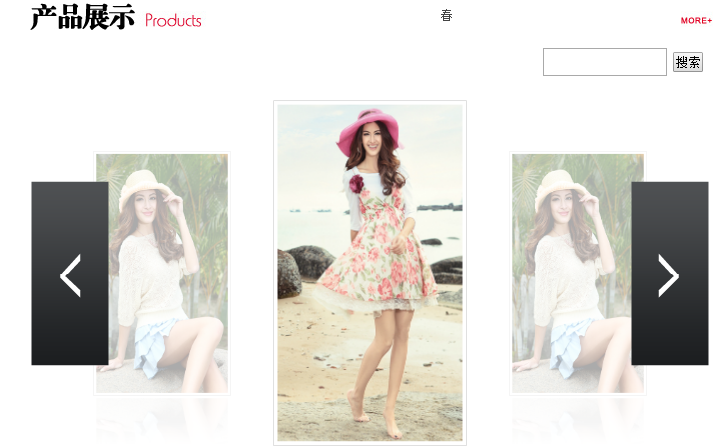
Task: Open the MORE+ products link
Action: [x=696, y=20]
